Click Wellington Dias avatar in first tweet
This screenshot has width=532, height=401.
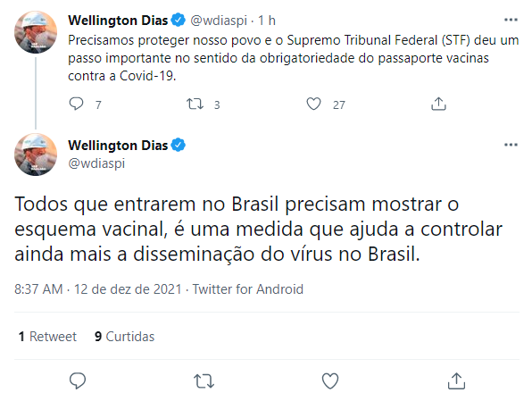point(36,32)
